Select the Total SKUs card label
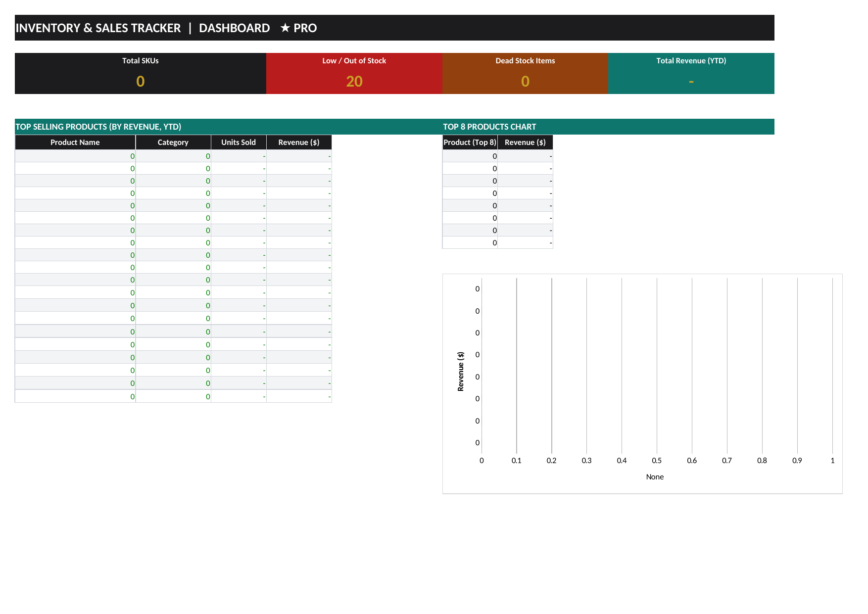The width and height of the screenshot is (868, 614). pos(141,61)
